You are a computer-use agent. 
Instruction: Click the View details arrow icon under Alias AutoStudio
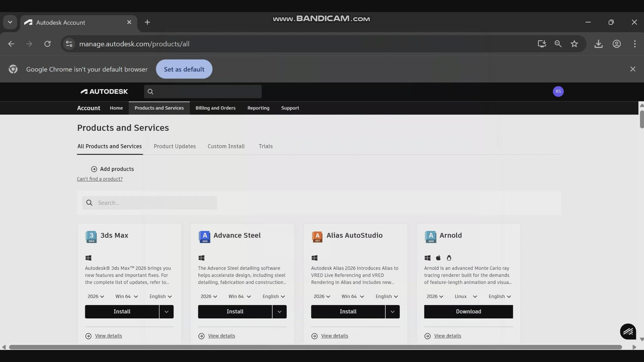[x=314, y=336]
